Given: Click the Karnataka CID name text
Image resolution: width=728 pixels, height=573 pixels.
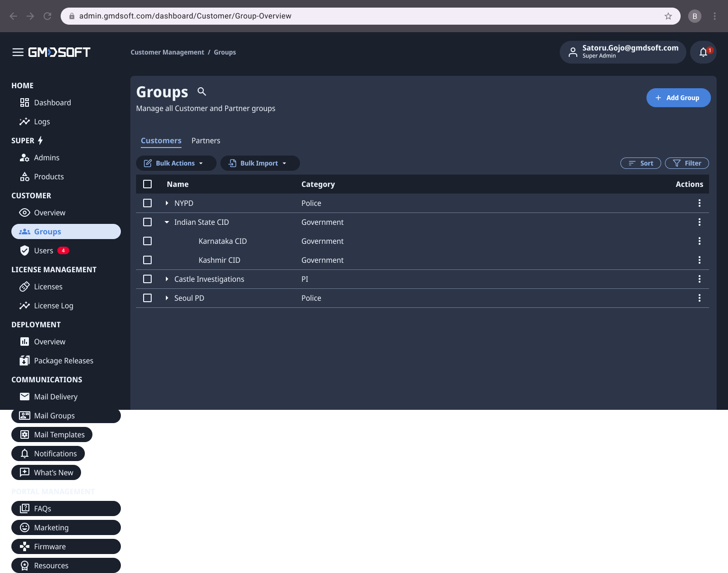Looking at the screenshot, I should (223, 241).
